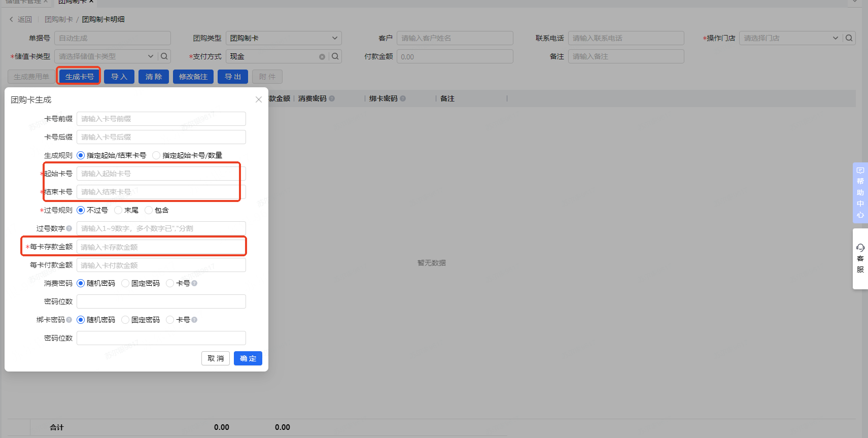Click the search icon beside 操作门店

coord(849,38)
